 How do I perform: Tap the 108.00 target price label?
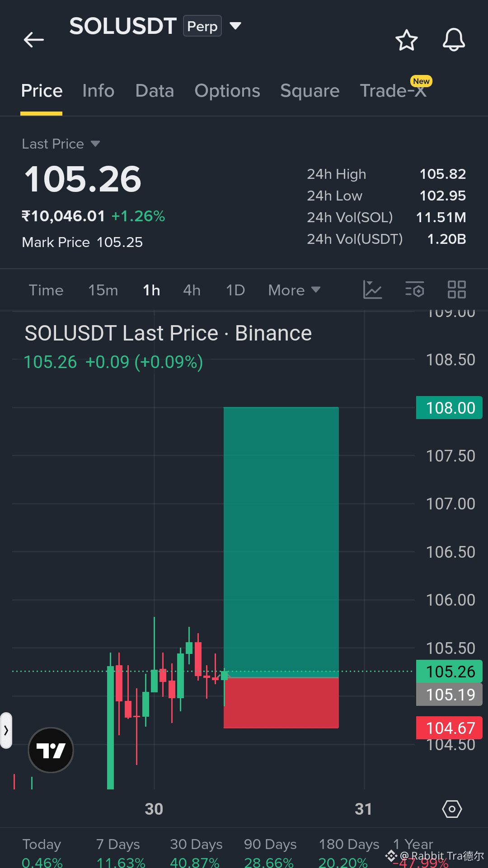click(x=449, y=408)
